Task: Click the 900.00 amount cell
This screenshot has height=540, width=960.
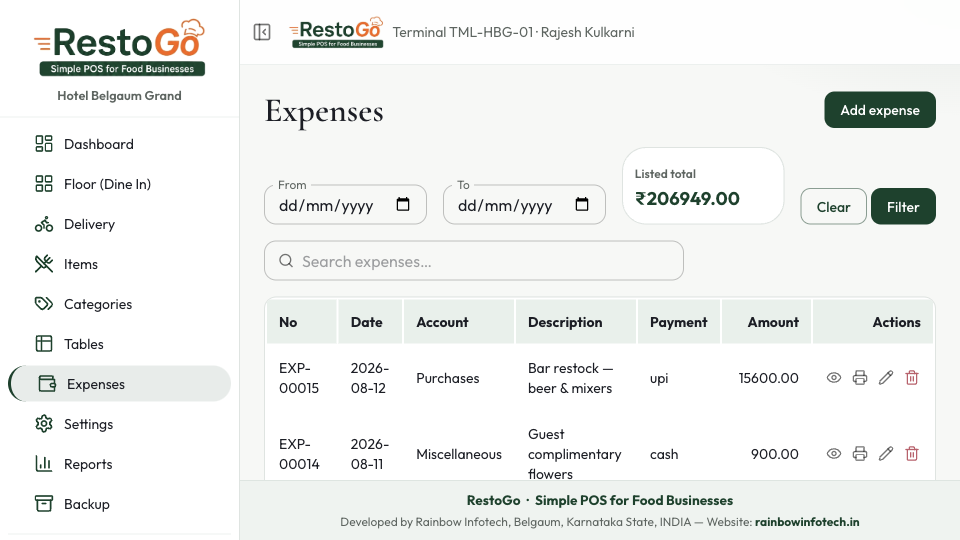Action: pos(774,454)
